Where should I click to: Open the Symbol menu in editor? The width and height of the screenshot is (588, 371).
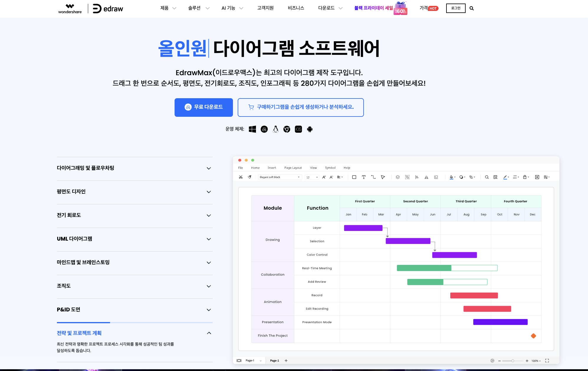[330, 168]
